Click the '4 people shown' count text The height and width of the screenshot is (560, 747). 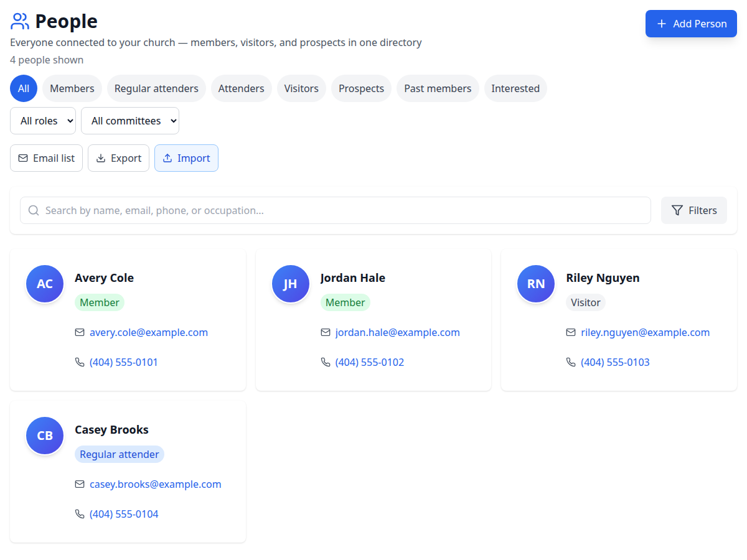click(47, 60)
